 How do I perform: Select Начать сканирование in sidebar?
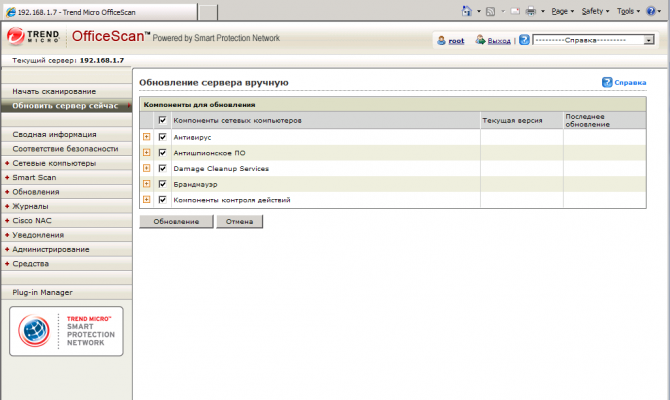[x=66, y=91]
